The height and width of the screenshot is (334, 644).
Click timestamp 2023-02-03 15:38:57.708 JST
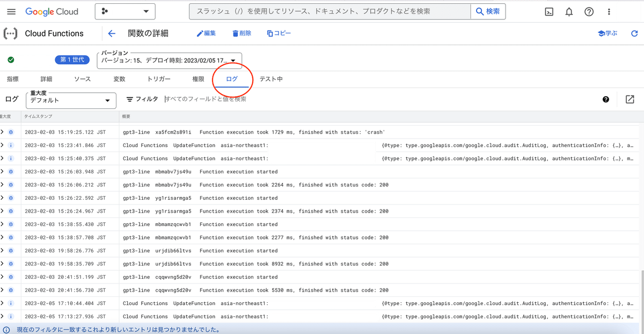(65, 237)
